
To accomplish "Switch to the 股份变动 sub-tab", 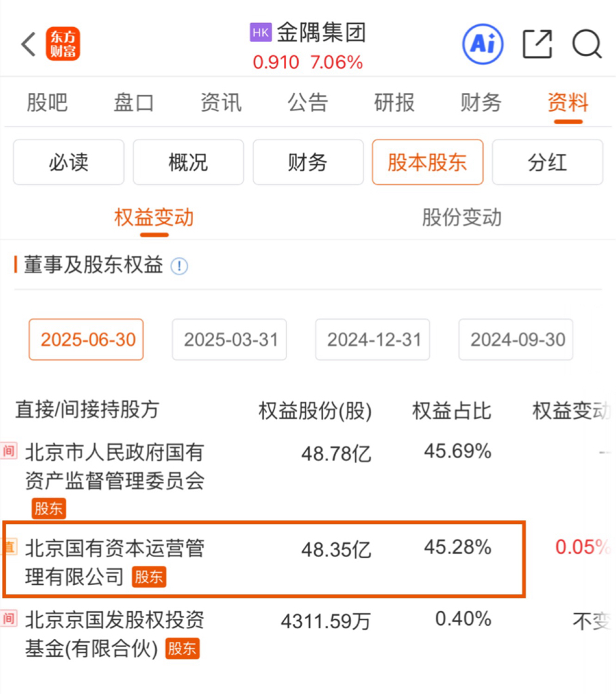I will click(x=461, y=218).
